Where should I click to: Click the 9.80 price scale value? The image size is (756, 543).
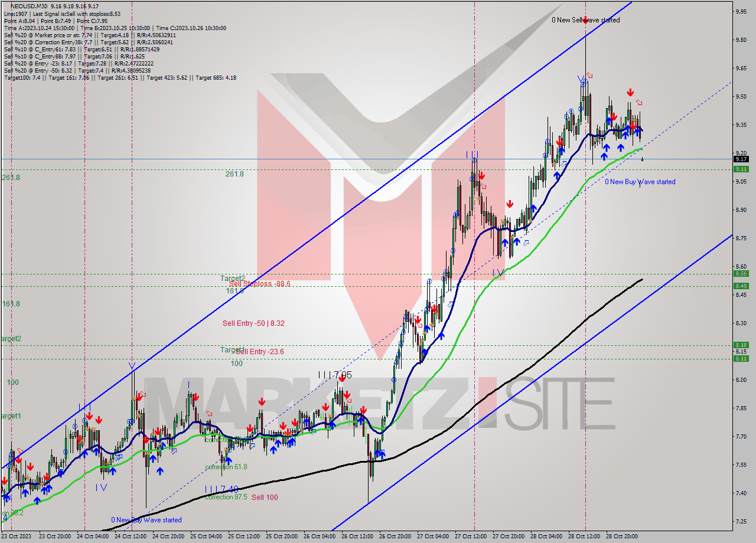pos(741,40)
